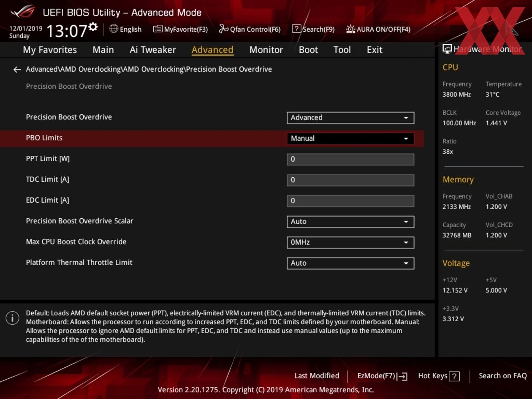
Task: Click the PPT Limit [W] input field
Action: coord(350,159)
